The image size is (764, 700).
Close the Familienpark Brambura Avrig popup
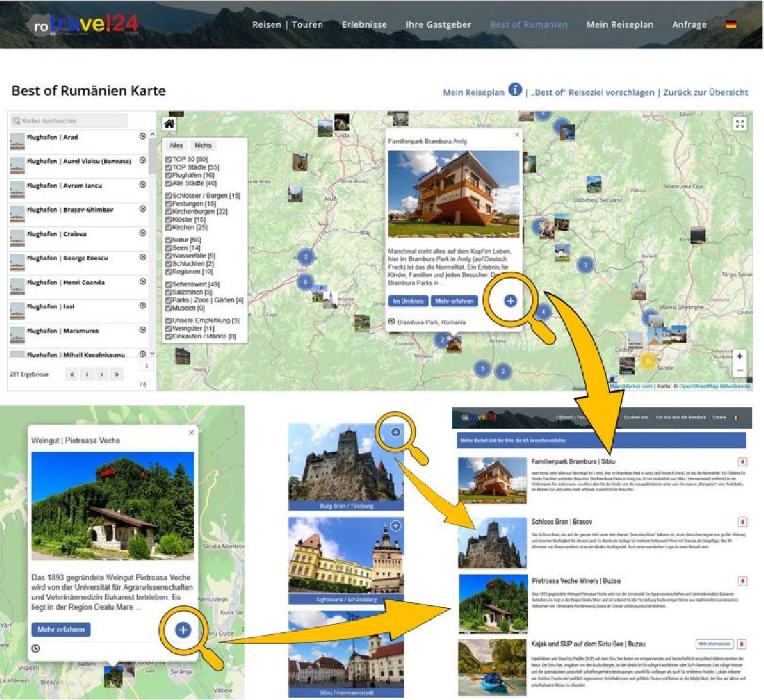click(x=517, y=135)
